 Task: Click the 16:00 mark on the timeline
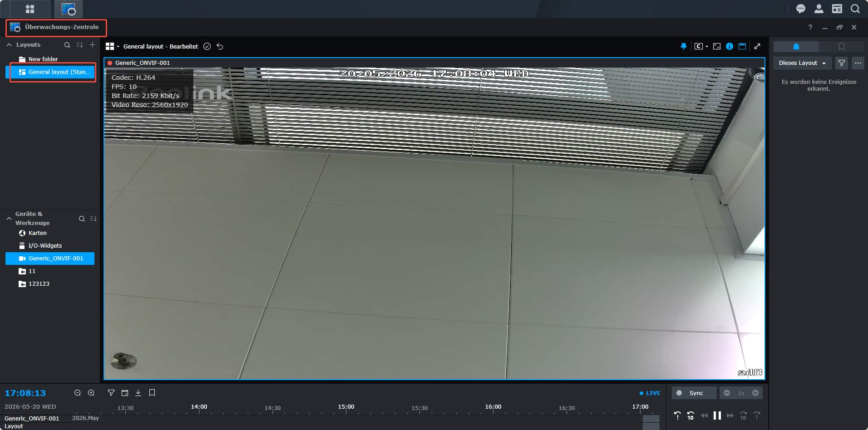click(x=493, y=407)
